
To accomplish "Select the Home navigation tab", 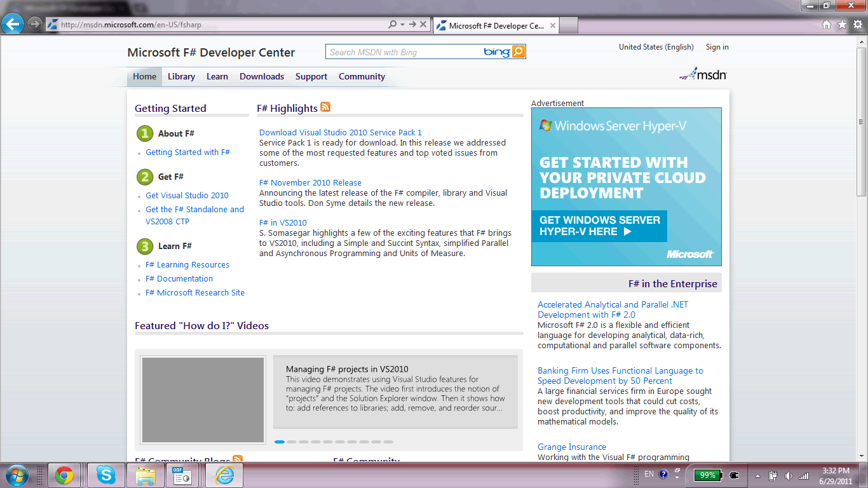I will (144, 76).
